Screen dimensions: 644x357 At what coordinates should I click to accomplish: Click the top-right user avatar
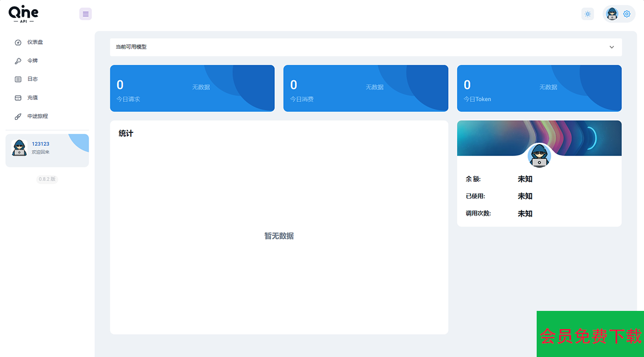pos(612,14)
